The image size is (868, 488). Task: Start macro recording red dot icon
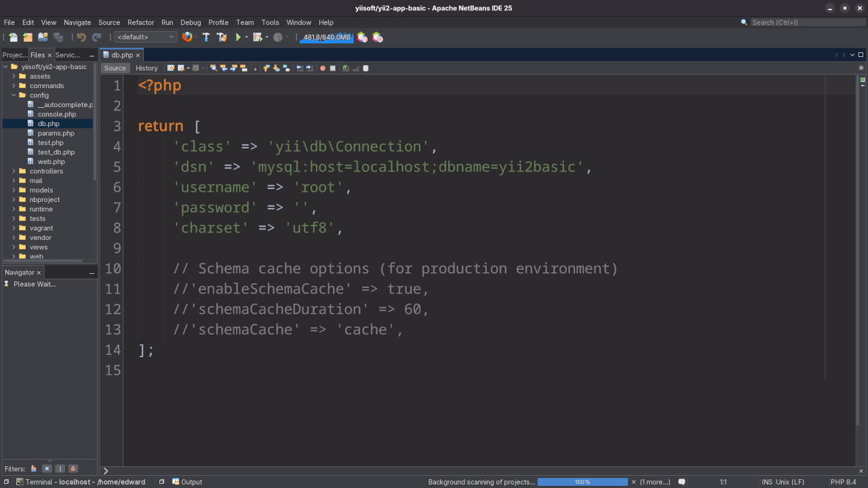coord(323,68)
